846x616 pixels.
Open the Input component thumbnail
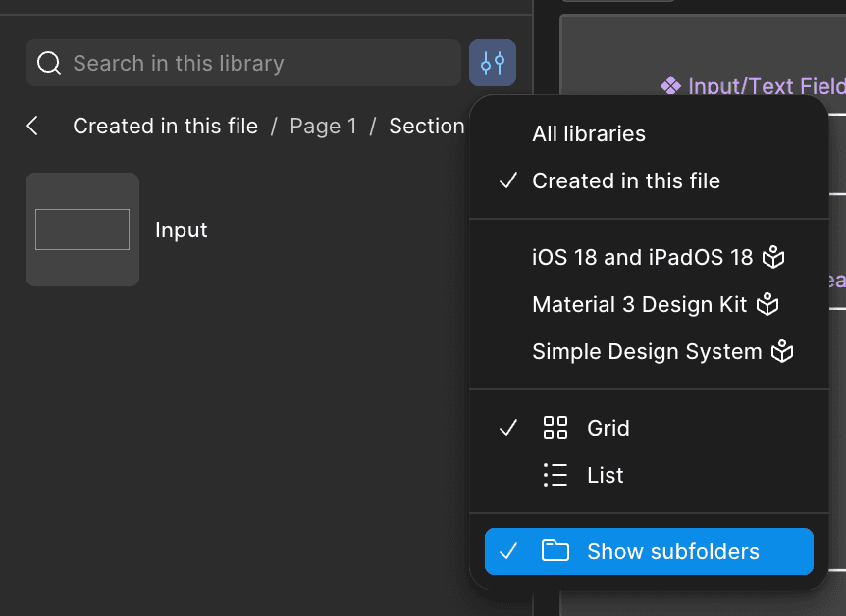pos(82,230)
